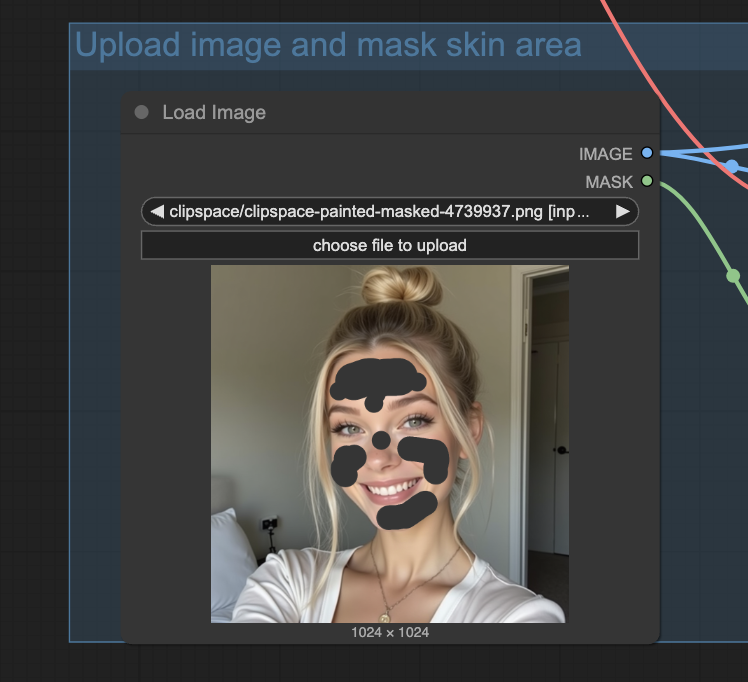Click the 1024 × 1024 size label

(x=390, y=632)
